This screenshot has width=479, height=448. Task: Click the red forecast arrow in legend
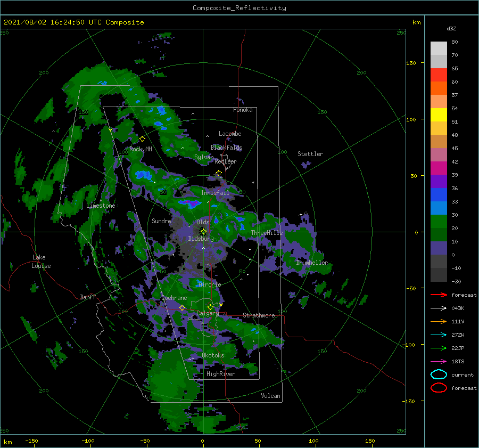(x=439, y=295)
